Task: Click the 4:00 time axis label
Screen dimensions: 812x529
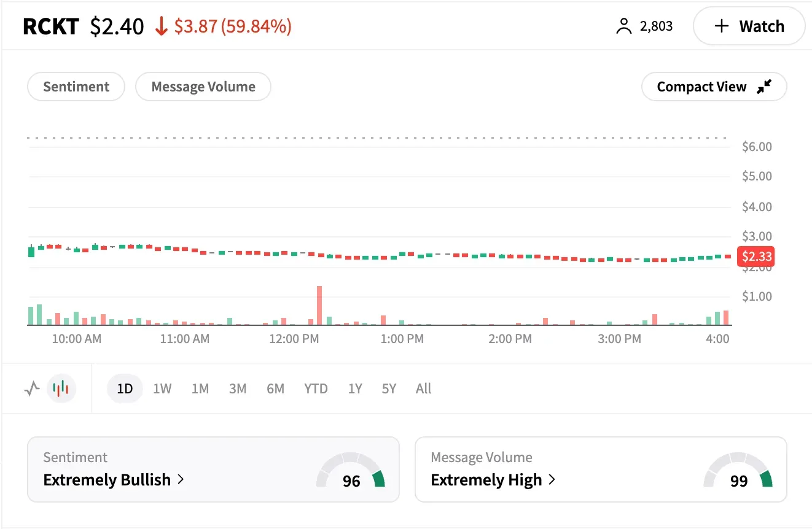Action: pyautogui.click(x=717, y=339)
